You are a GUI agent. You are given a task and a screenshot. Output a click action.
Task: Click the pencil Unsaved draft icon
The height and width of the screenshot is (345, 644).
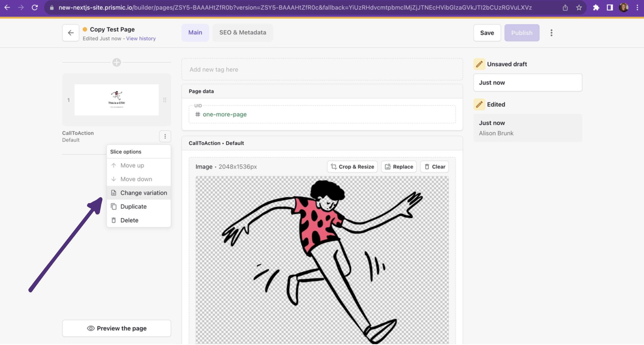point(478,64)
